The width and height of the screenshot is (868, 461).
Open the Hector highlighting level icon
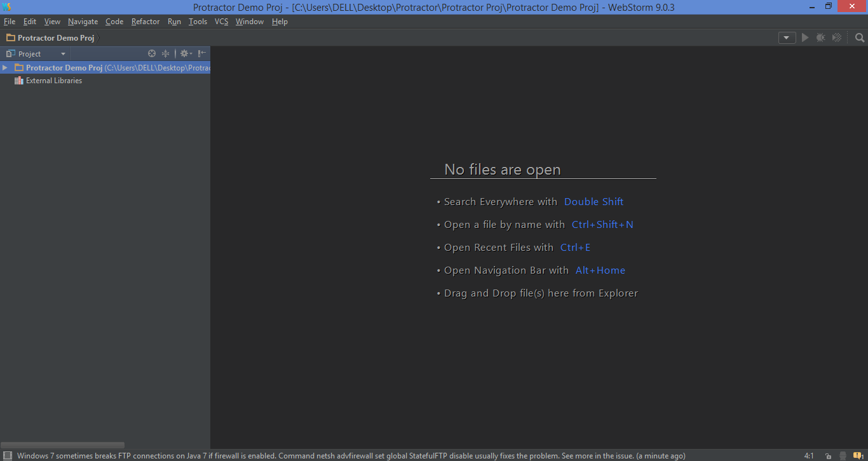[843, 455]
